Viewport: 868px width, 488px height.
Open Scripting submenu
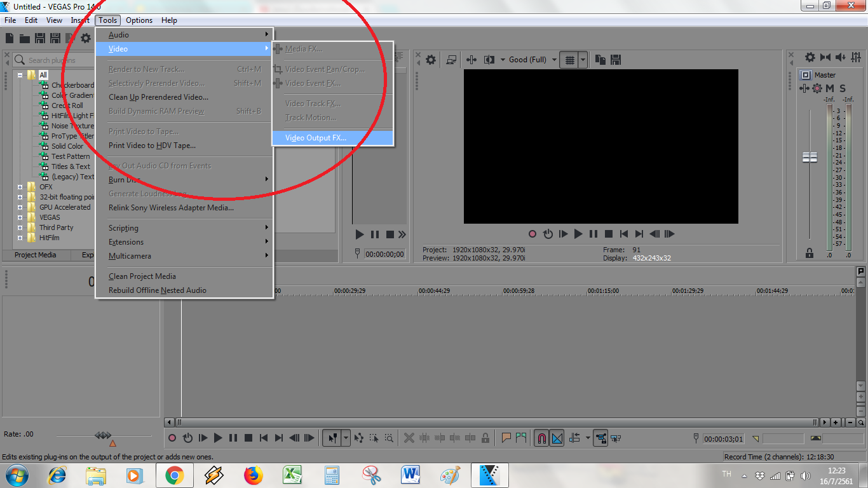[184, 228]
